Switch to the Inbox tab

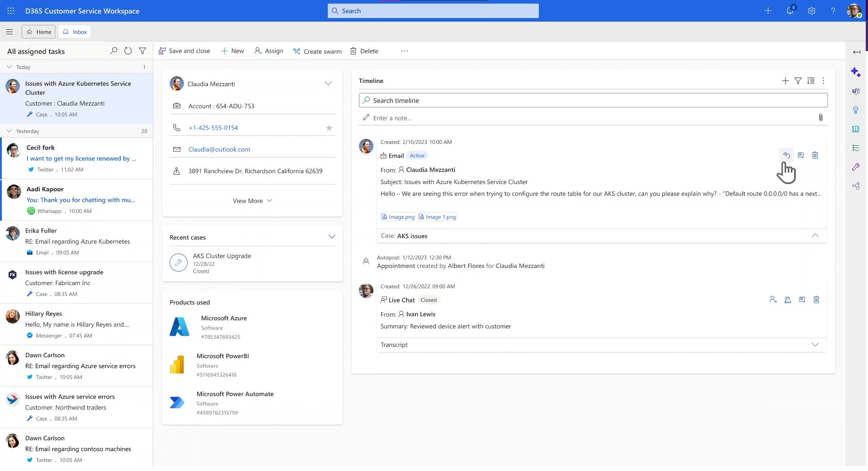point(75,32)
